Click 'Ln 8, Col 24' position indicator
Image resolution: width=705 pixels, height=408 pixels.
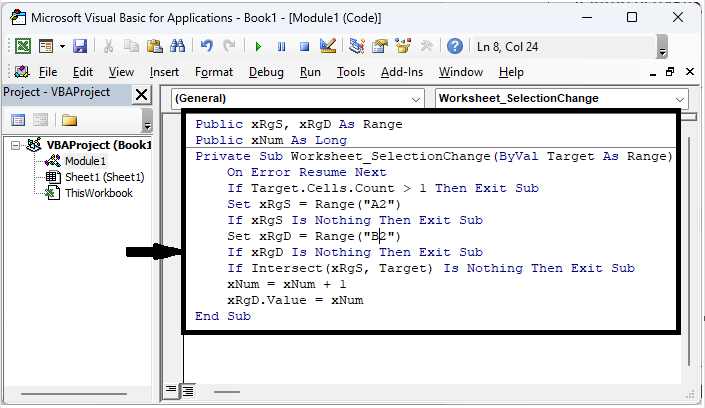(507, 47)
